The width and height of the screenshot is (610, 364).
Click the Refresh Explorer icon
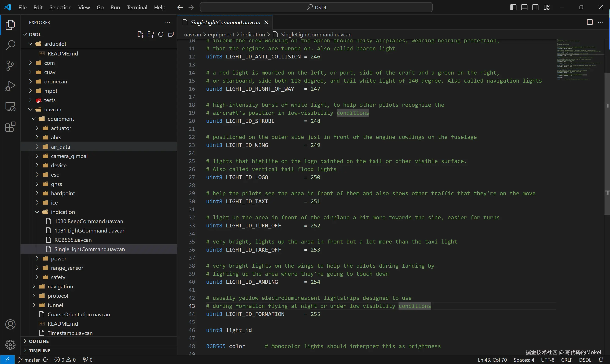click(x=161, y=34)
